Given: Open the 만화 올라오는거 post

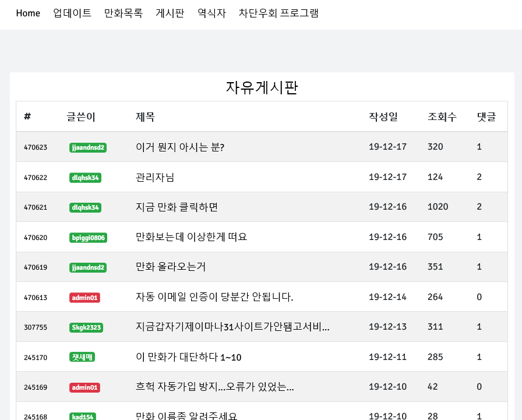Looking at the screenshot, I should pyautogui.click(x=171, y=267).
